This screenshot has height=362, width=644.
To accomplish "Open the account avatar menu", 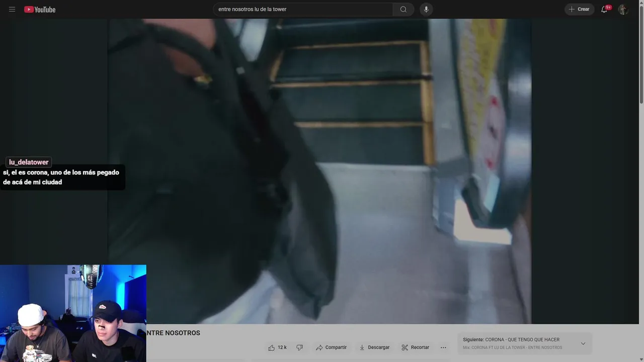I will pyautogui.click(x=623, y=9).
